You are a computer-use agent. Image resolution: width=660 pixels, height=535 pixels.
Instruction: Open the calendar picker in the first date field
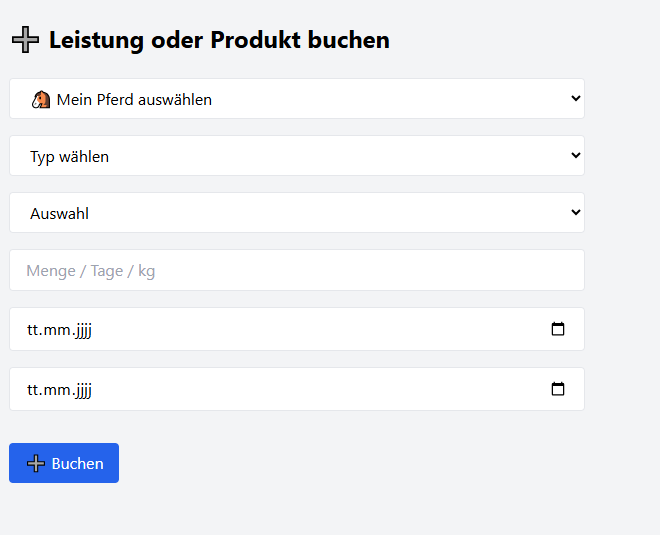(558, 329)
